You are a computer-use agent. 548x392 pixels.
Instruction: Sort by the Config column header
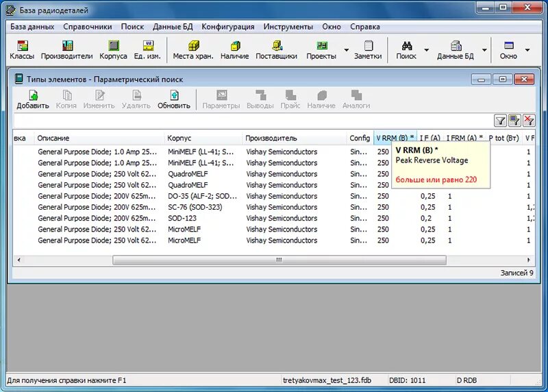tap(360, 138)
